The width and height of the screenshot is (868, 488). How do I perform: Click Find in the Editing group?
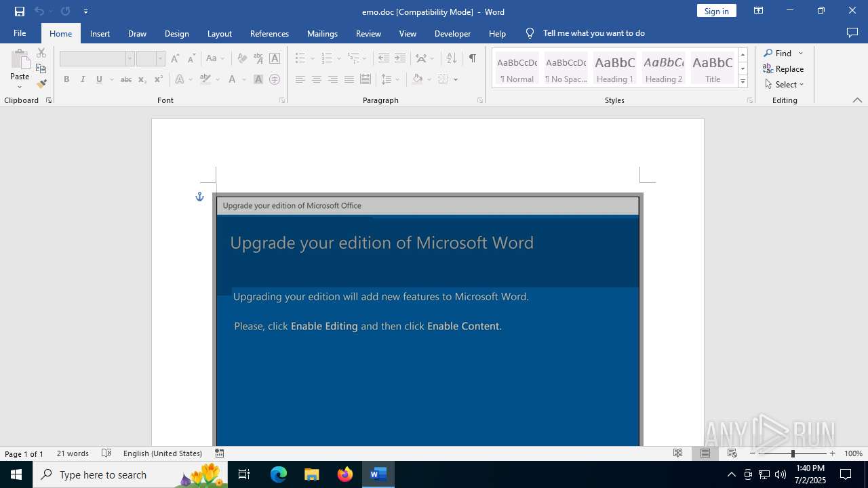click(778, 53)
